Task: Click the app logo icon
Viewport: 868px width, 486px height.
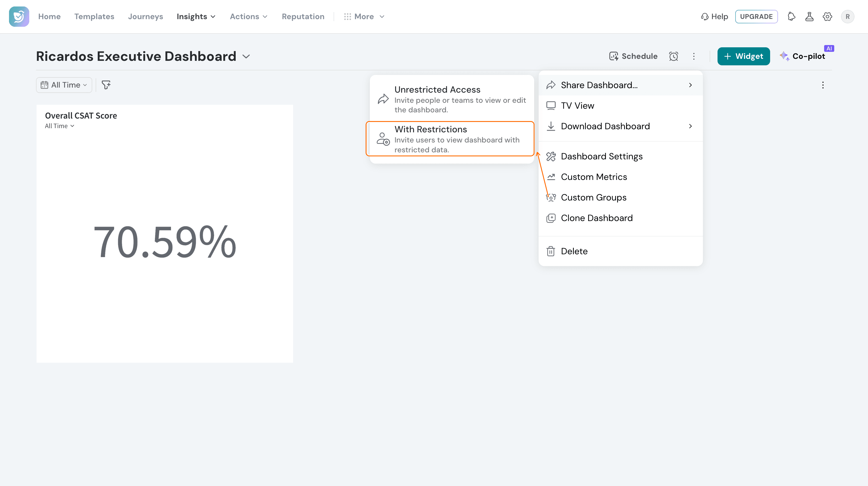Action: point(19,17)
